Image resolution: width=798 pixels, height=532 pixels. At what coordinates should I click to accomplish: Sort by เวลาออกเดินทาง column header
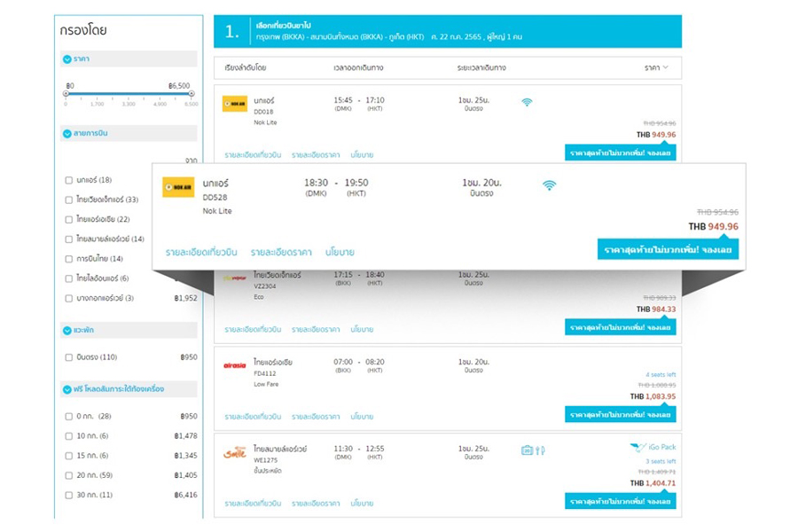point(357,67)
